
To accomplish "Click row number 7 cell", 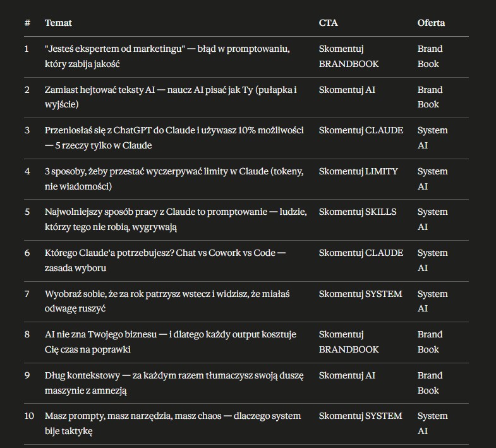I will tap(27, 294).
